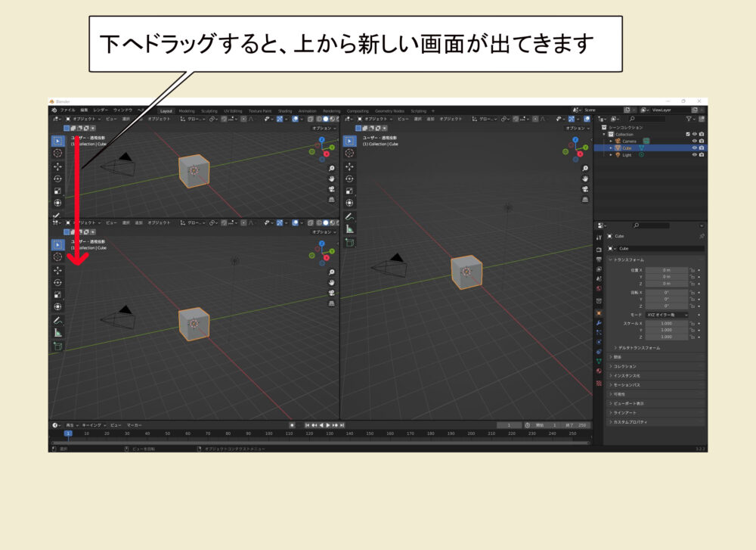Open object mode dropdown in right viewport header
756x550 pixels.
tap(373, 119)
